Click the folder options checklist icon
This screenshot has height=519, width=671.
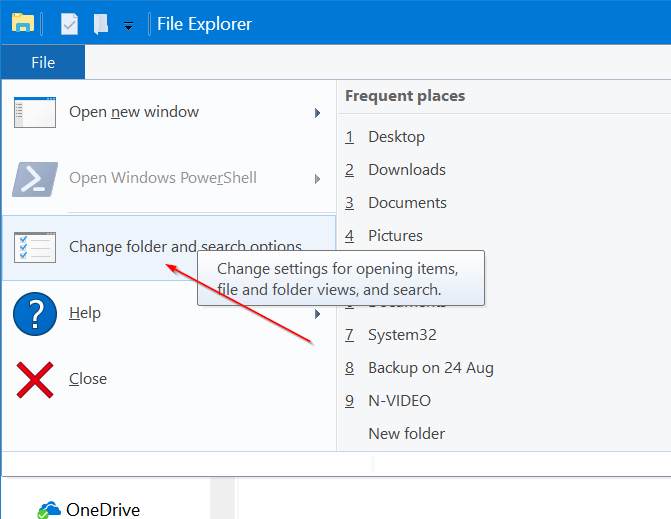[35, 247]
